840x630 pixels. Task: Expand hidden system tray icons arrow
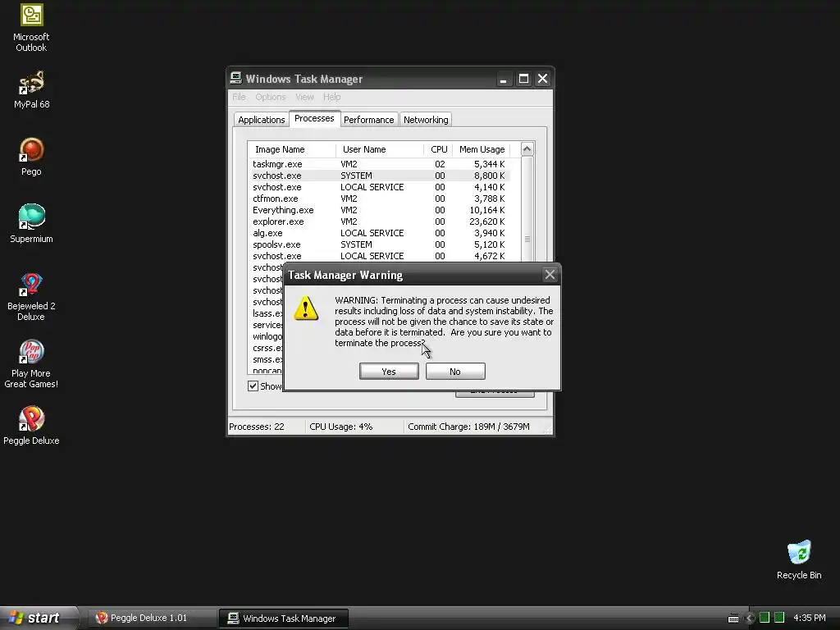(x=750, y=619)
